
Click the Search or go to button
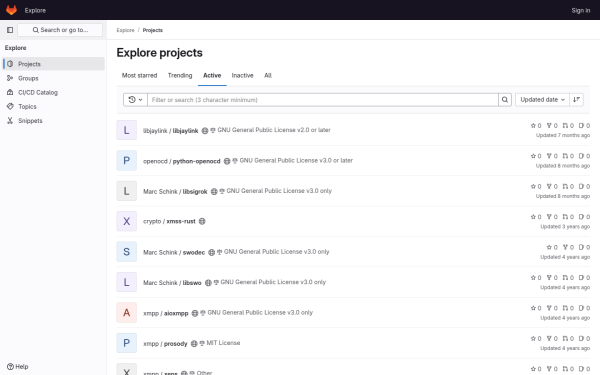[x=60, y=30]
